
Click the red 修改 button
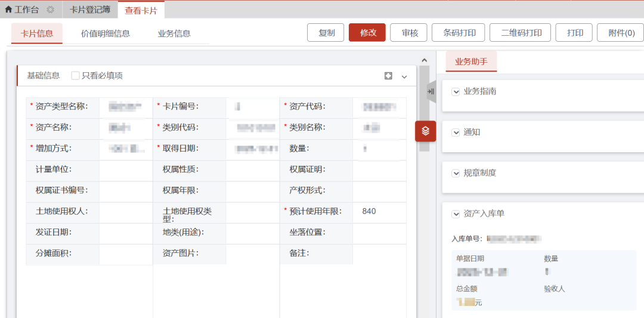tap(367, 33)
